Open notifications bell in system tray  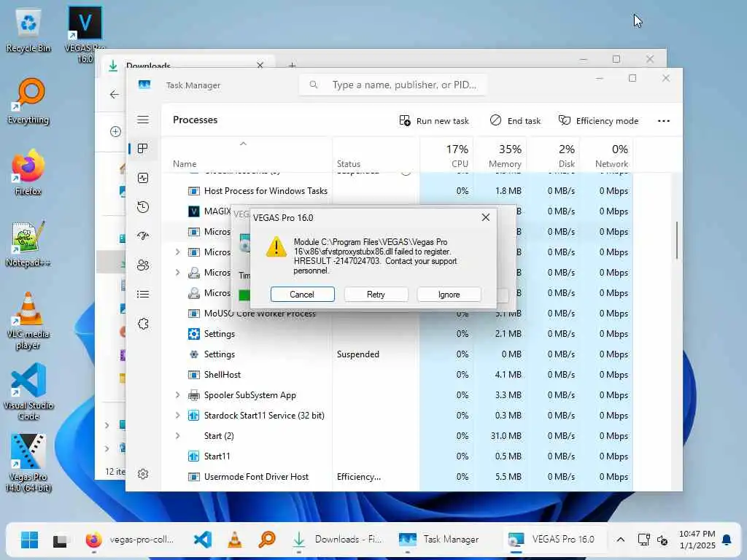click(x=727, y=540)
